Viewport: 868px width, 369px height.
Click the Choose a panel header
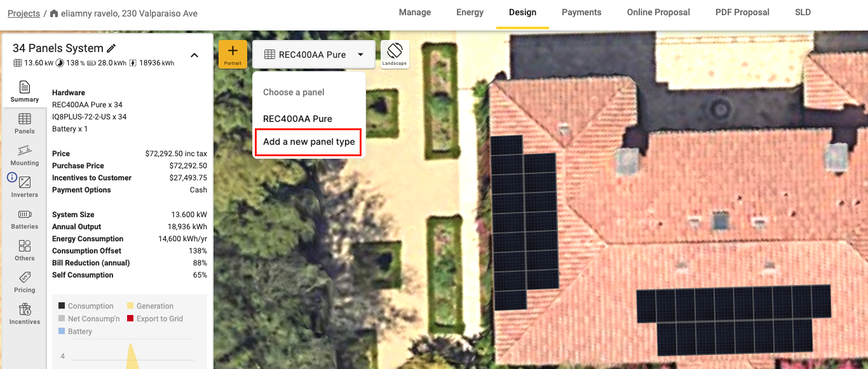click(294, 92)
